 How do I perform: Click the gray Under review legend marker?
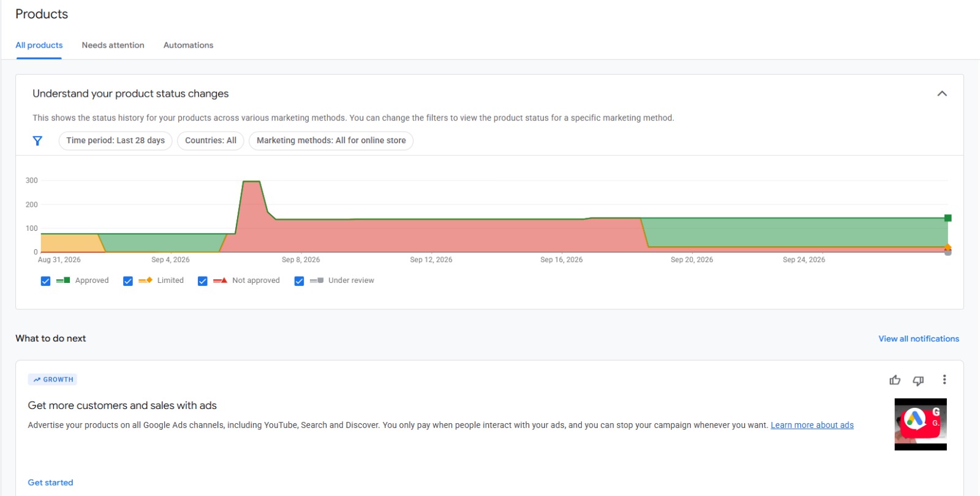click(317, 280)
